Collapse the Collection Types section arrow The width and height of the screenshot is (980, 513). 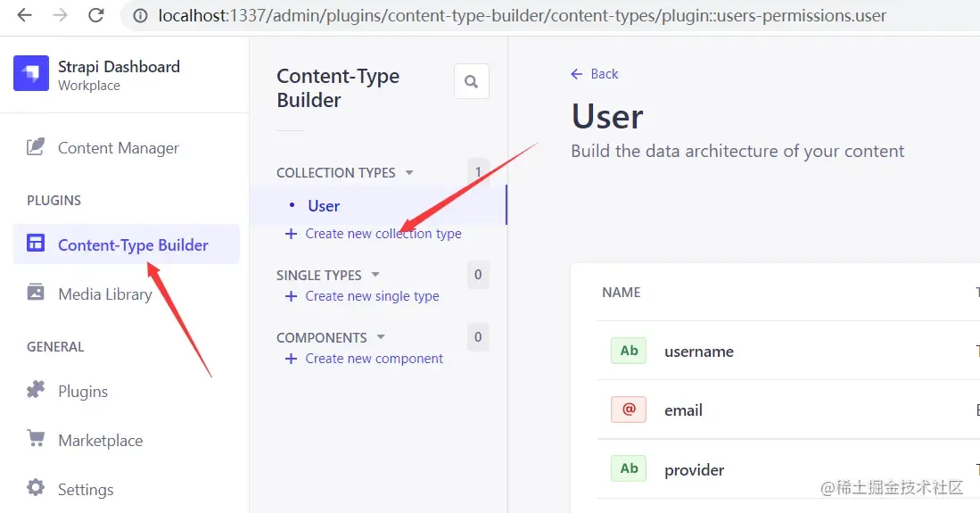click(409, 172)
